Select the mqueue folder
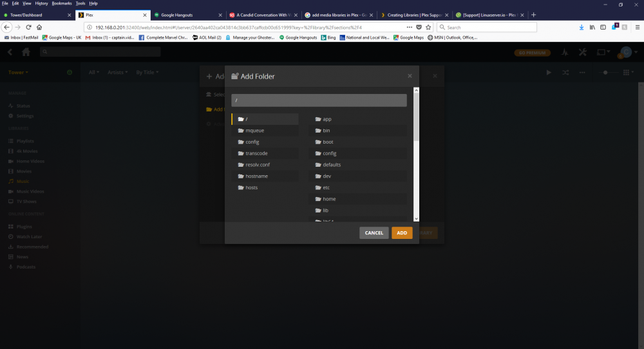Screen dimensions: 644x349 point(265,131)
